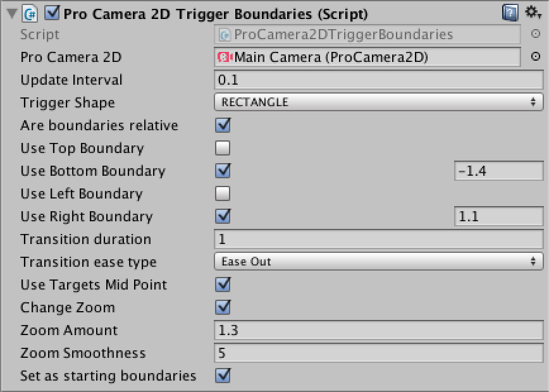Open the Trigger Shape dropdown
This screenshot has height=392, width=549.
pos(378,102)
